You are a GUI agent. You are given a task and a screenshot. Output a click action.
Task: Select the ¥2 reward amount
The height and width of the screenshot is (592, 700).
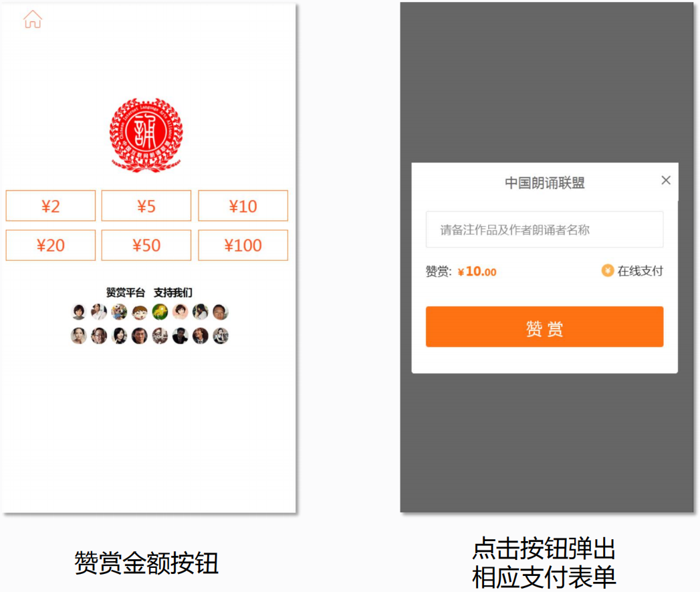[51, 206]
